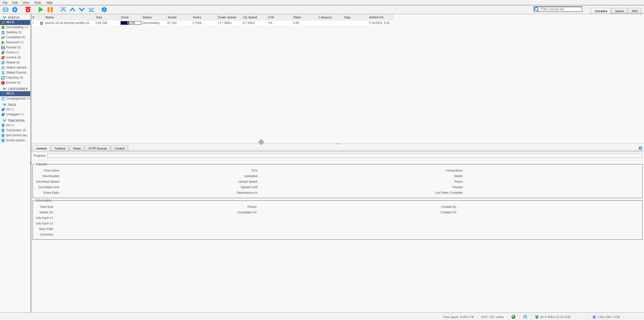This screenshot has height=320, width=644.
Task: Collapse the CATEGORIES filter section
Action: [x=5, y=89]
